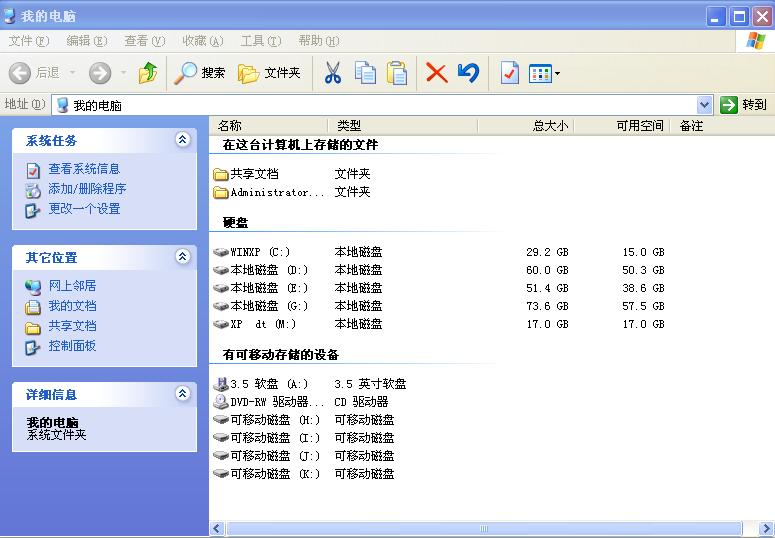The image size is (775, 538).
Task: Open the 查看(V) menu
Action: tap(144, 41)
